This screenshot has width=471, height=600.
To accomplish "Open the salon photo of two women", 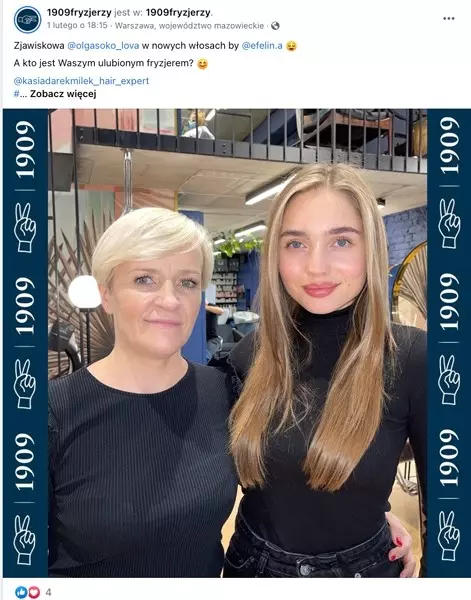I will coord(237,343).
